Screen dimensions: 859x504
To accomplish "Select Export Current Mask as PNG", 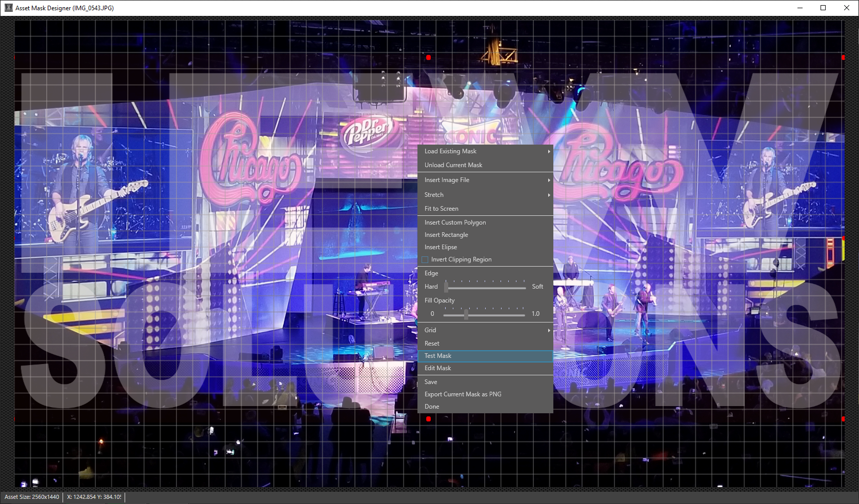I will 485,394.
